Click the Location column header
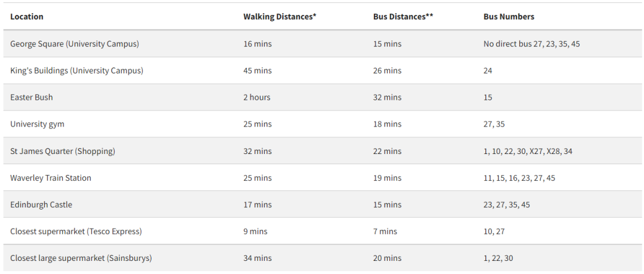The image size is (644, 274). point(27,17)
